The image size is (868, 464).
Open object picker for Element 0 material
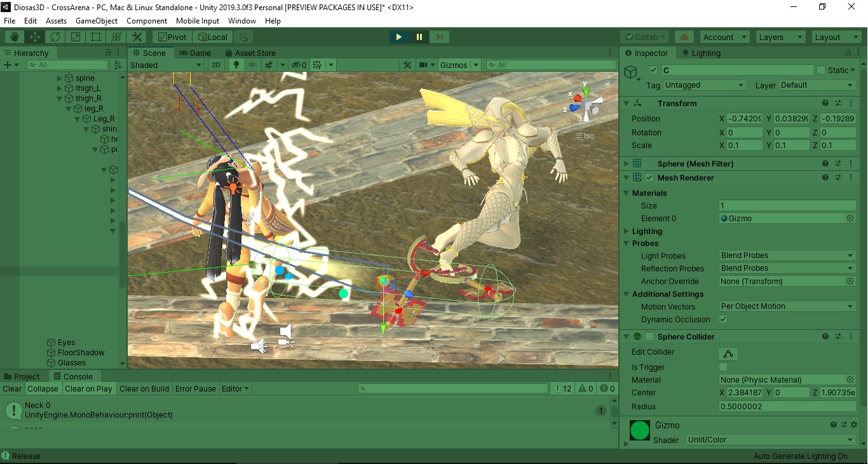pos(850,218)
